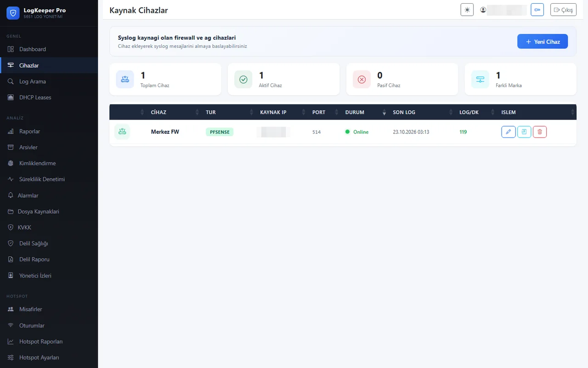Click the key icon button in header
The image size is (588, 368).
pos(537,10)
